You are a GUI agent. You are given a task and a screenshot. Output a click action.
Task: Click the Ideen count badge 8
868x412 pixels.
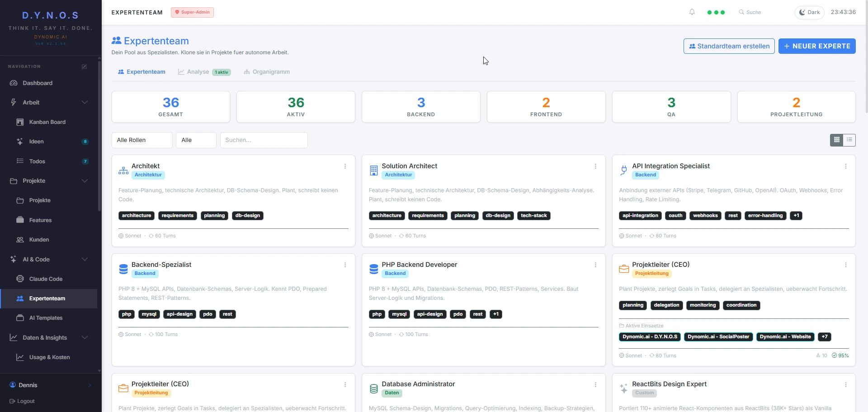(x=85, y=142)
